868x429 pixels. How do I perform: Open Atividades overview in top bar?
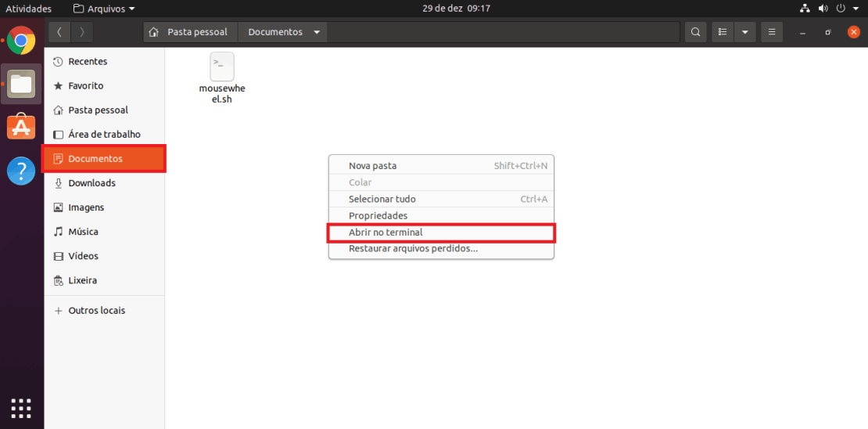[x=28, y=9]
